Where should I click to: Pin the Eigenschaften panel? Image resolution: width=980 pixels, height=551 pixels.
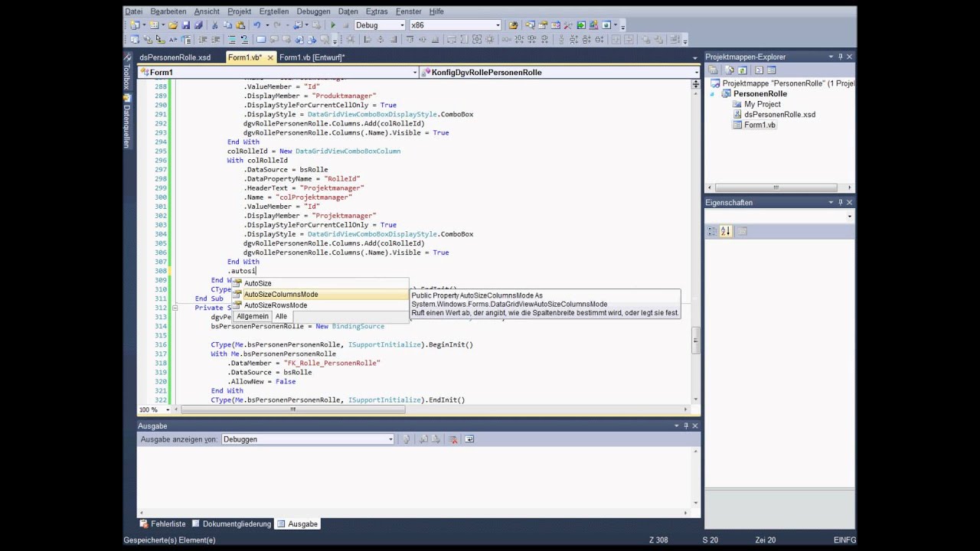840,202
